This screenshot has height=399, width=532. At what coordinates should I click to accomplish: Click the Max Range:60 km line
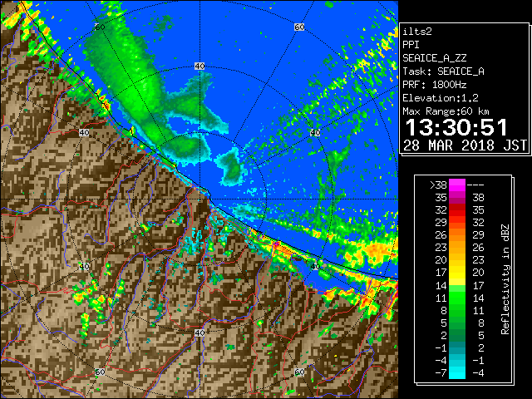pos(446,111)
